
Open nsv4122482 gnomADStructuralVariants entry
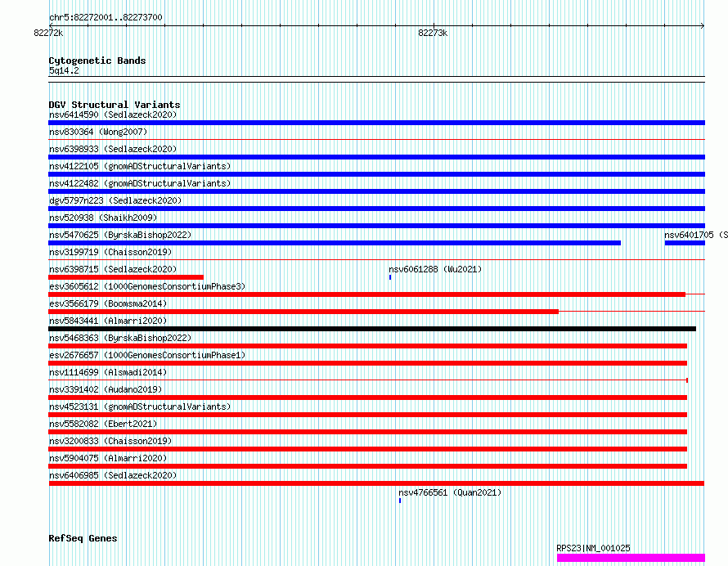140,183
